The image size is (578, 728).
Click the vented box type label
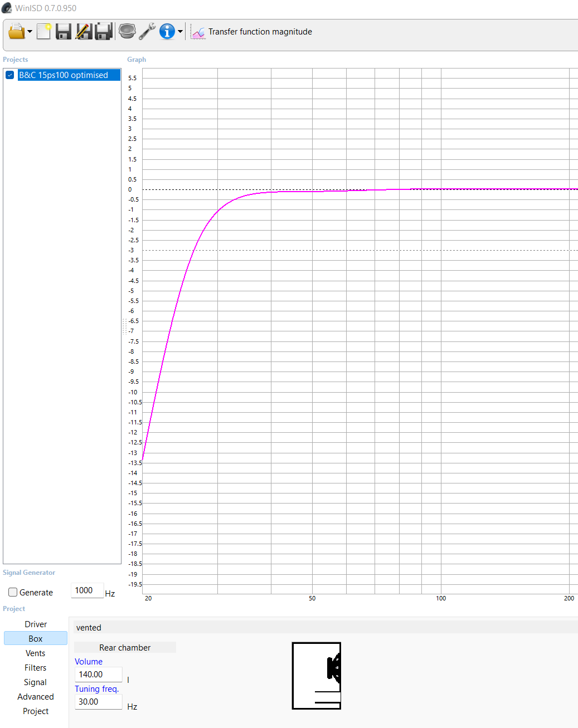[x=89, y=628]
